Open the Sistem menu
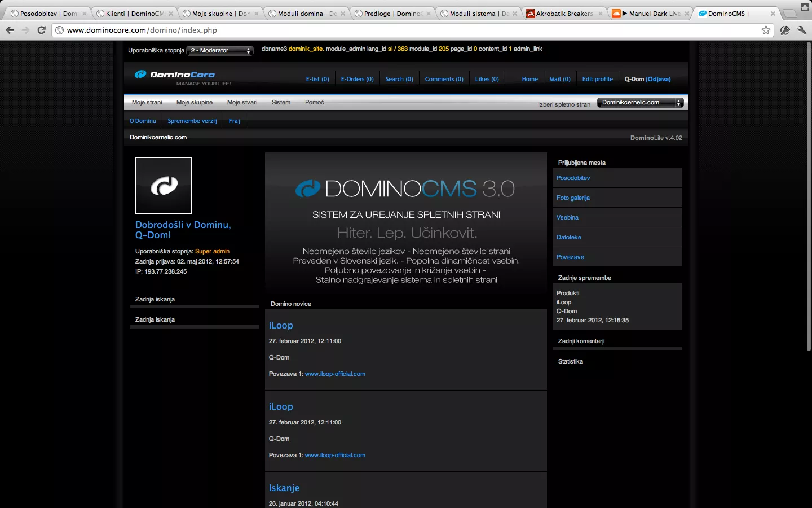812x508 pixels. 281,102
